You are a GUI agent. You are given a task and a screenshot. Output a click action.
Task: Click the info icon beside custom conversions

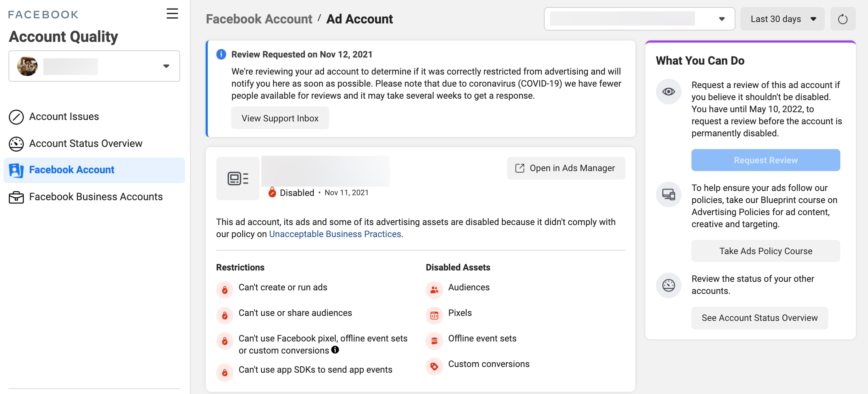335,350
